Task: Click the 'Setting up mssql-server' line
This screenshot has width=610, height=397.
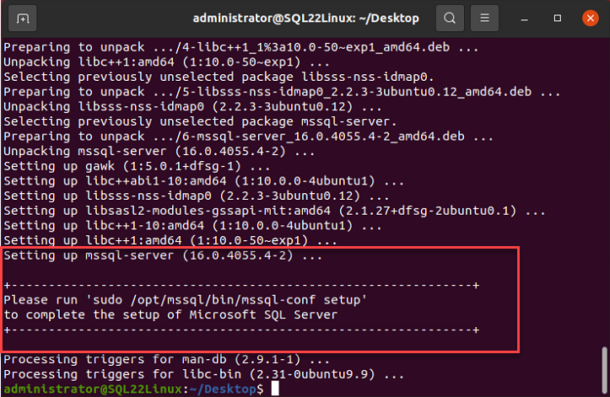Action: click(163, 256)
